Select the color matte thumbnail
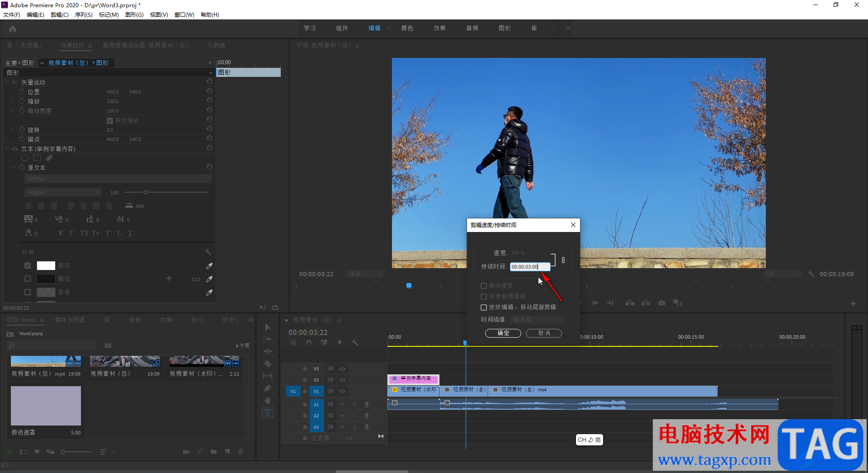 point(46,406)
